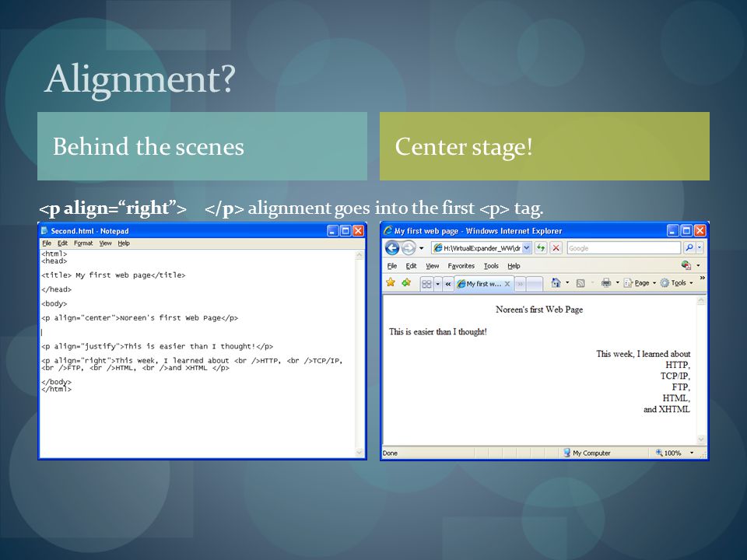This screenshot has height=560, width=747.
Task: Click the '</head>' line in Notepad
Action: (x=56, y=289)
